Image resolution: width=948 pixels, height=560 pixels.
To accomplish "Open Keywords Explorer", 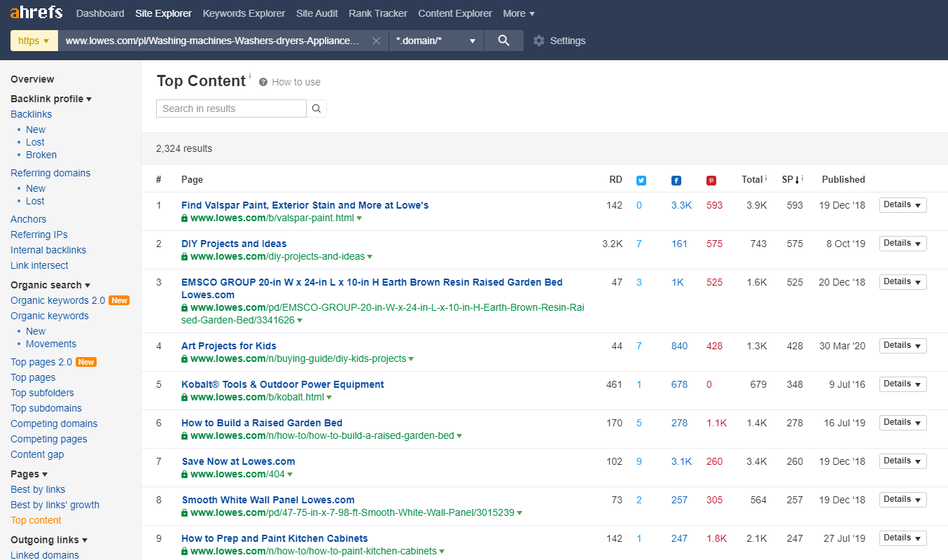I will 244,13.
